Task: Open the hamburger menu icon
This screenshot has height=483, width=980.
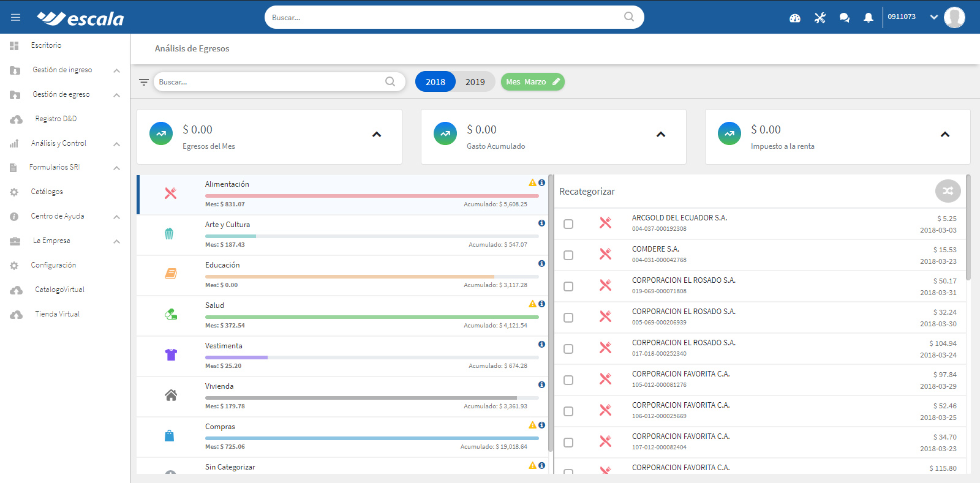Action: (x=15, y=17)
